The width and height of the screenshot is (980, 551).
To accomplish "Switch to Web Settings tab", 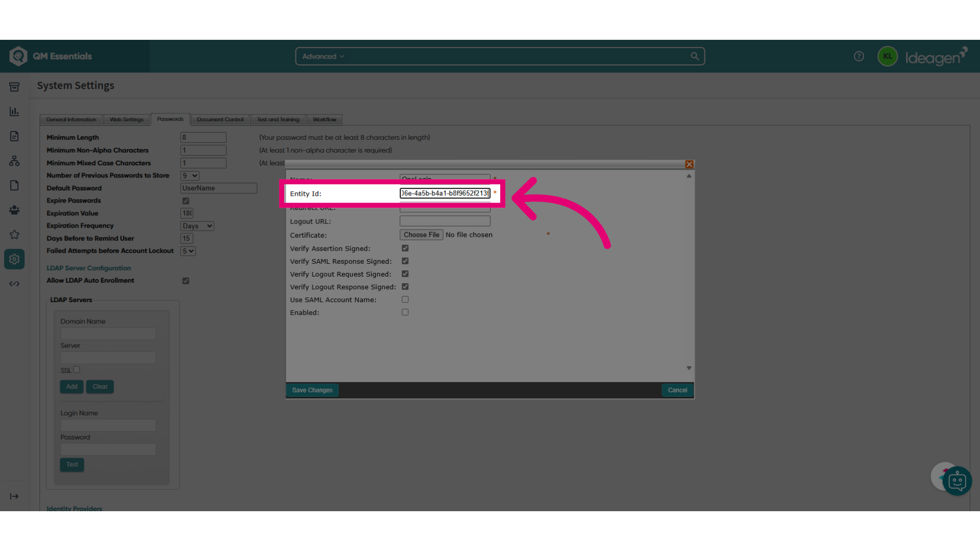I will click(x=127, y=119).
